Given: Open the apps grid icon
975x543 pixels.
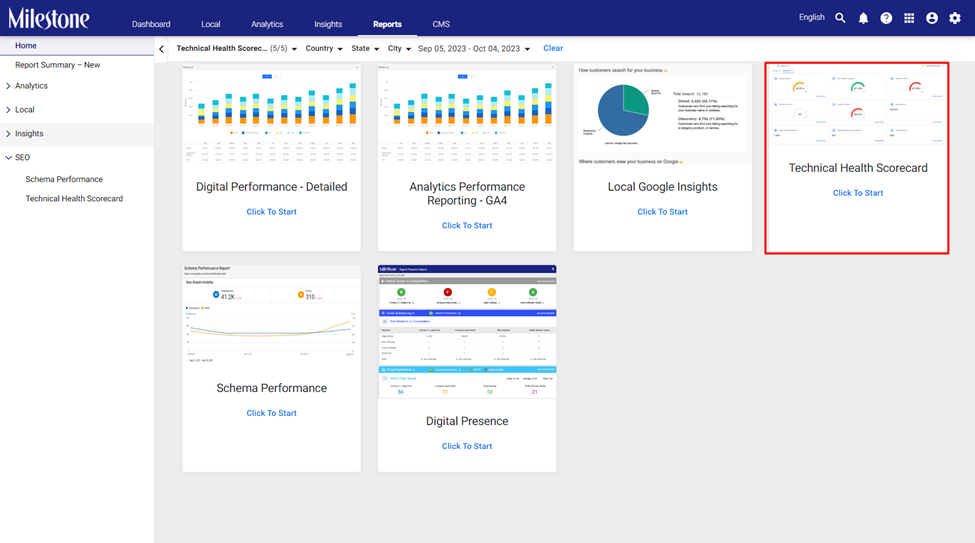Looking at the screenshot, I should [909, 18].
